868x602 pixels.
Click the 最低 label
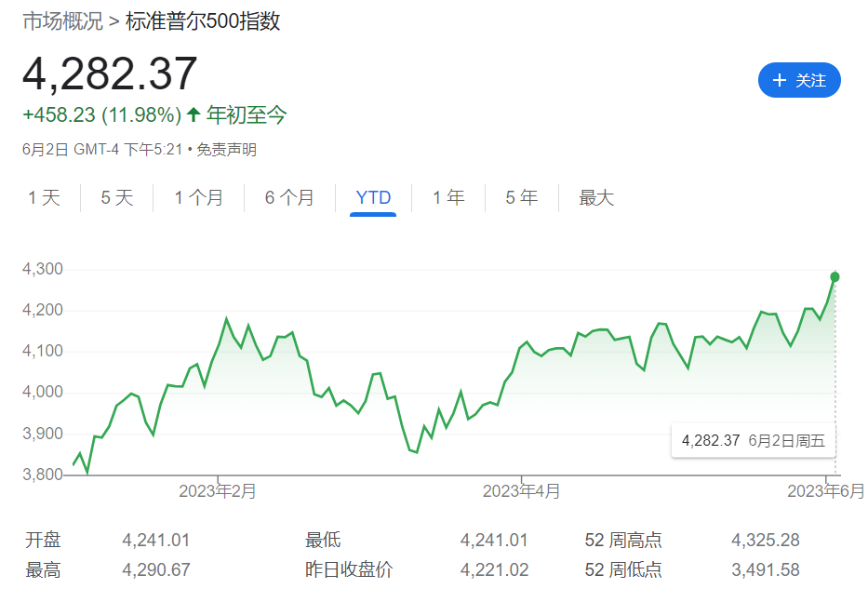pyautogui.click(x=323, y=540)
